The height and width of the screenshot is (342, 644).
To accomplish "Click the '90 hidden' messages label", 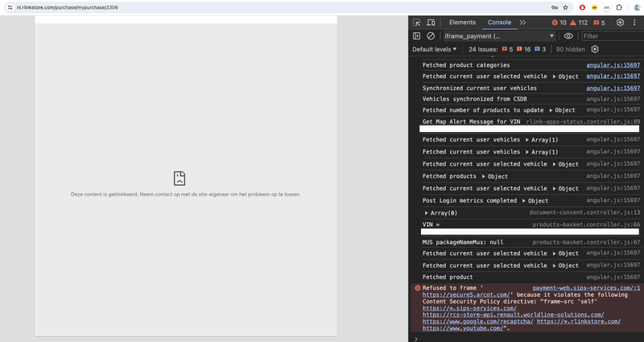I will pyautogui.click(x=571, y=49).
